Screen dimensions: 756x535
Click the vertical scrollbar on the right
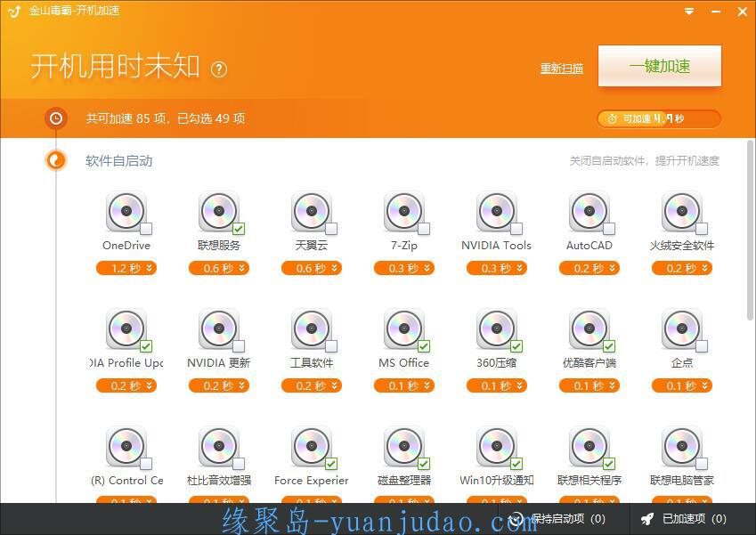[750, 231]
